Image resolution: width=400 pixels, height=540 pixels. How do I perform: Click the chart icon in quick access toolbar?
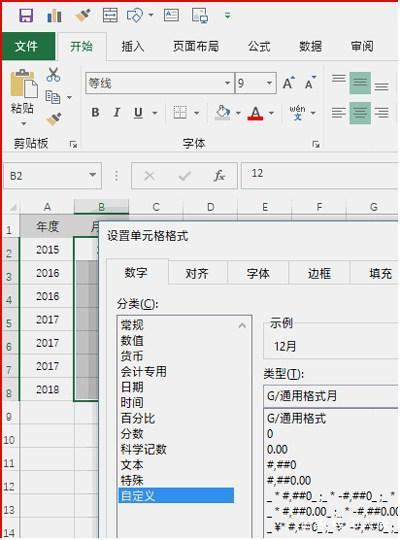[x=54, y=16]
